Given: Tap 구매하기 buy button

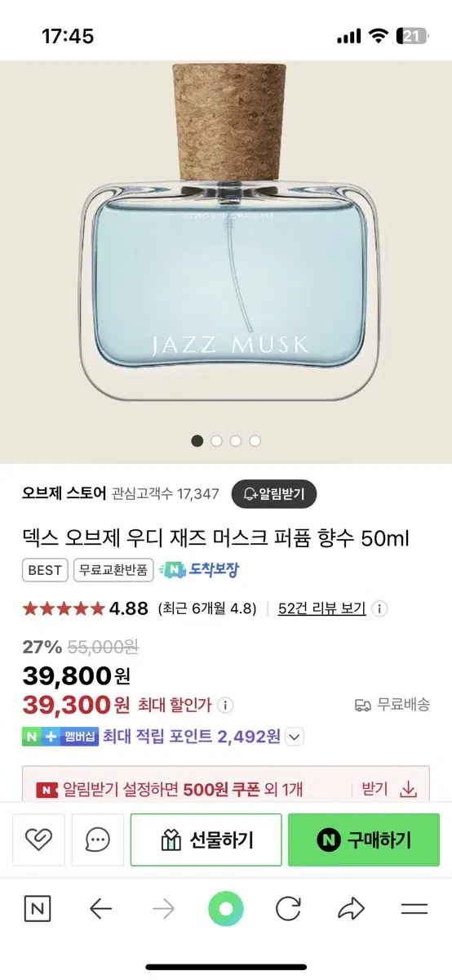Looking at the screenshot, I should point(364,840).
